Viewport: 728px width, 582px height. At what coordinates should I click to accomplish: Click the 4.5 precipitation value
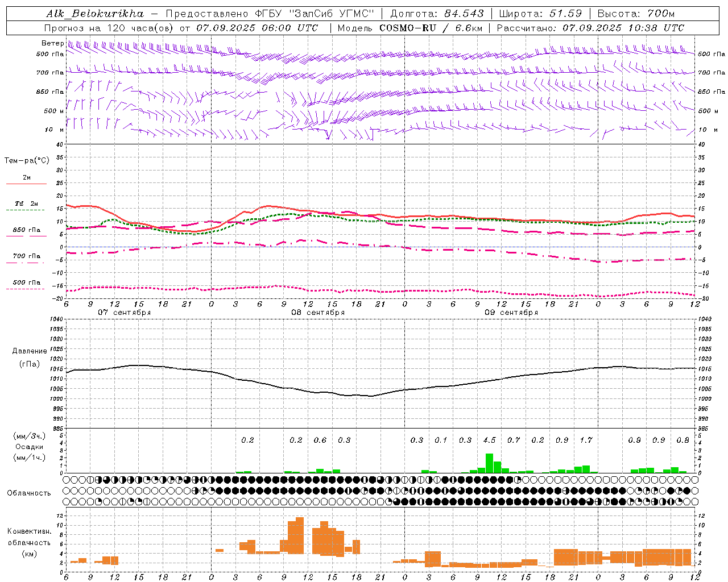tap(489, 440)
